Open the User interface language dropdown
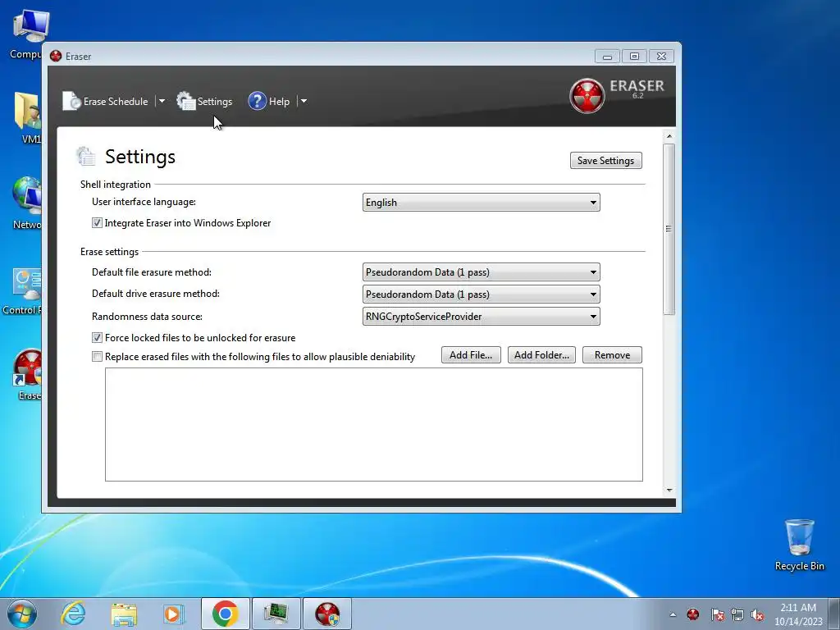This screenshot has width=840, height=630. click(x=481, y=203)
